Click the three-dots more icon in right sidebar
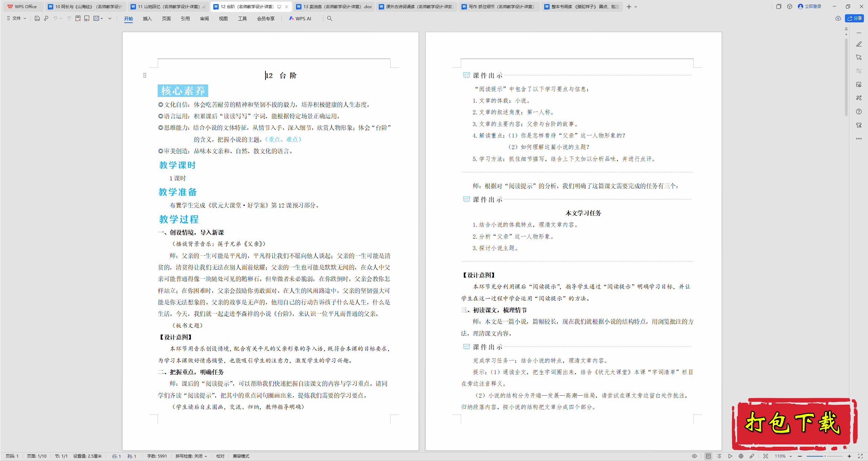Viewport: 868px width, 461px height. coord(859,139)
